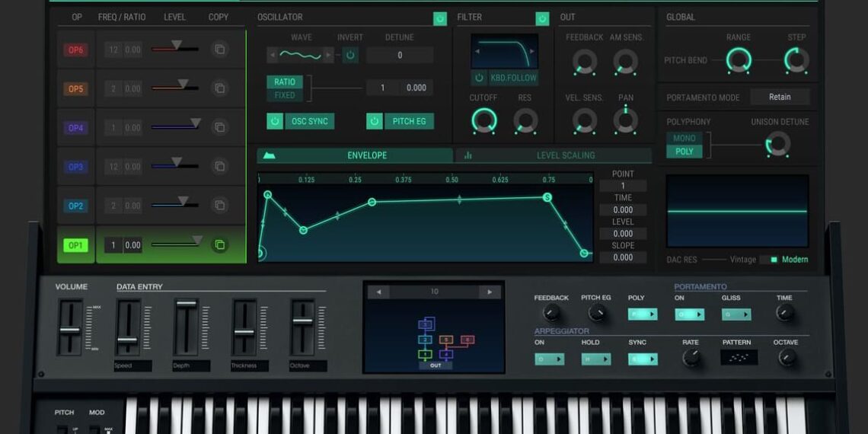Select operator OP5
868x434 pixels.
tap(76, 88)
